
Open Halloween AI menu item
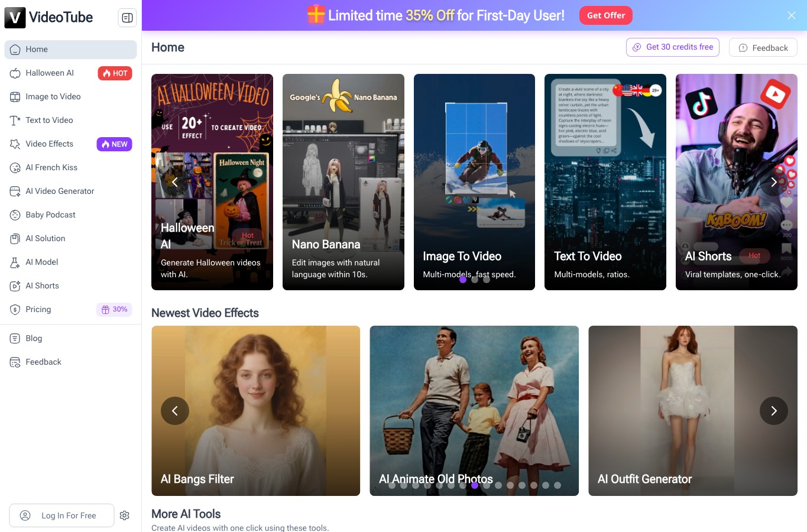point(71,73)
